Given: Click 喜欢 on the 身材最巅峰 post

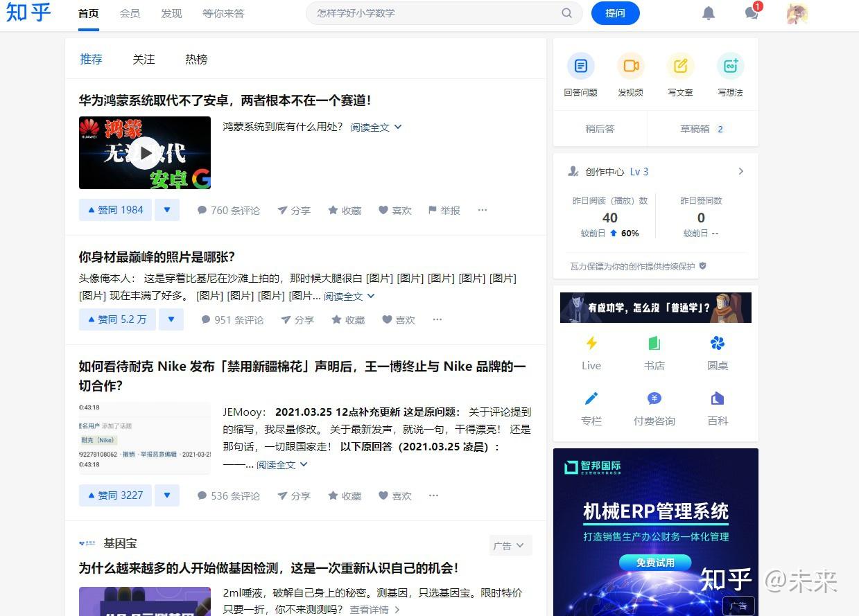Looking at the screenshot, I should tap(399, 319).
